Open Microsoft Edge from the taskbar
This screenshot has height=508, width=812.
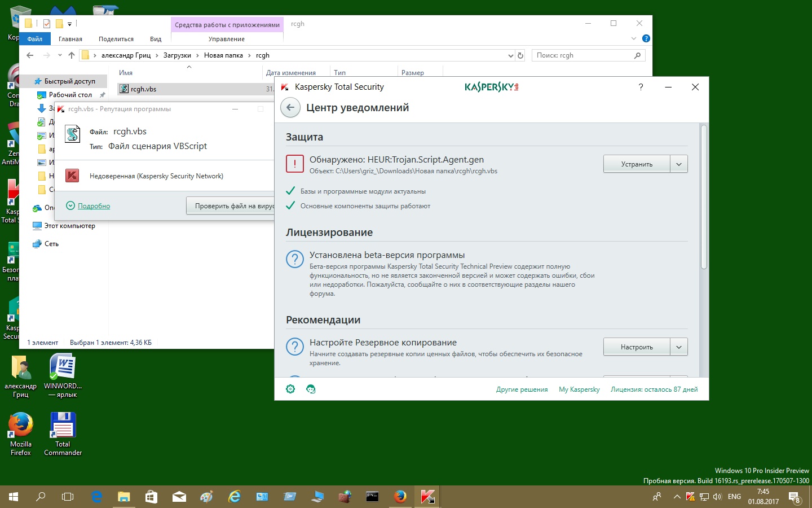coord(96,497)
